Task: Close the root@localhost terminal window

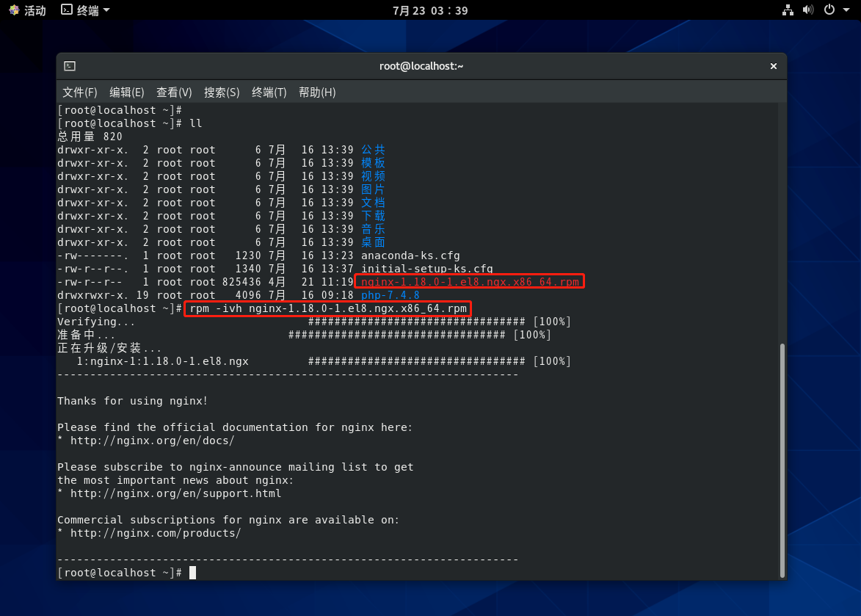Action: click(x=773, y=66)
